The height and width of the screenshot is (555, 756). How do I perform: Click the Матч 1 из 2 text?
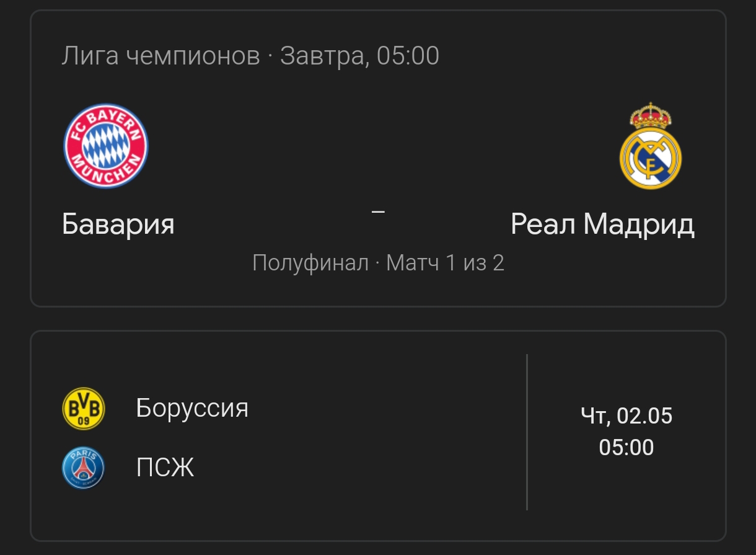tap(445, 263)
